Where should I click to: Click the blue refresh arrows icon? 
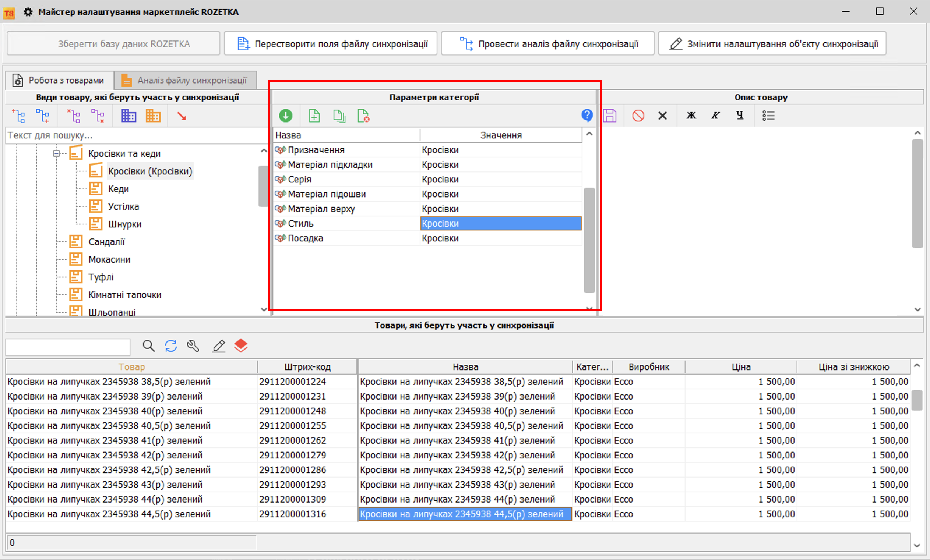click(171, 346)
